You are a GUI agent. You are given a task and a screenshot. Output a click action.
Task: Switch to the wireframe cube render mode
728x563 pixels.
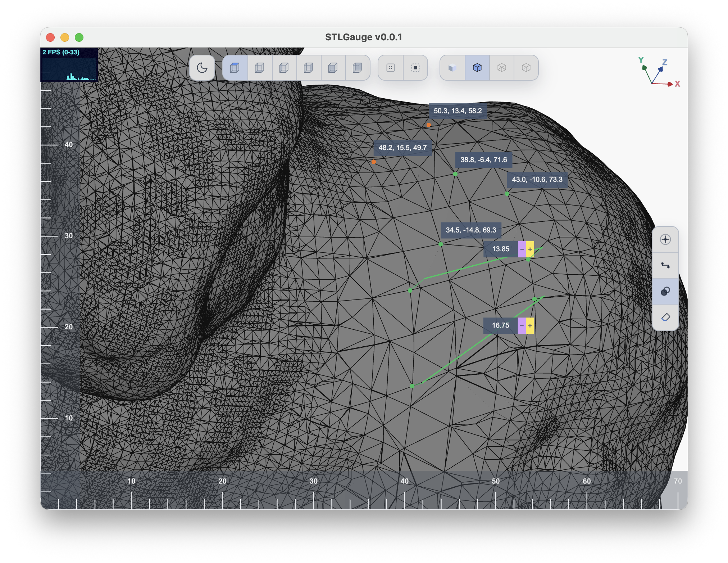point(501,68)
